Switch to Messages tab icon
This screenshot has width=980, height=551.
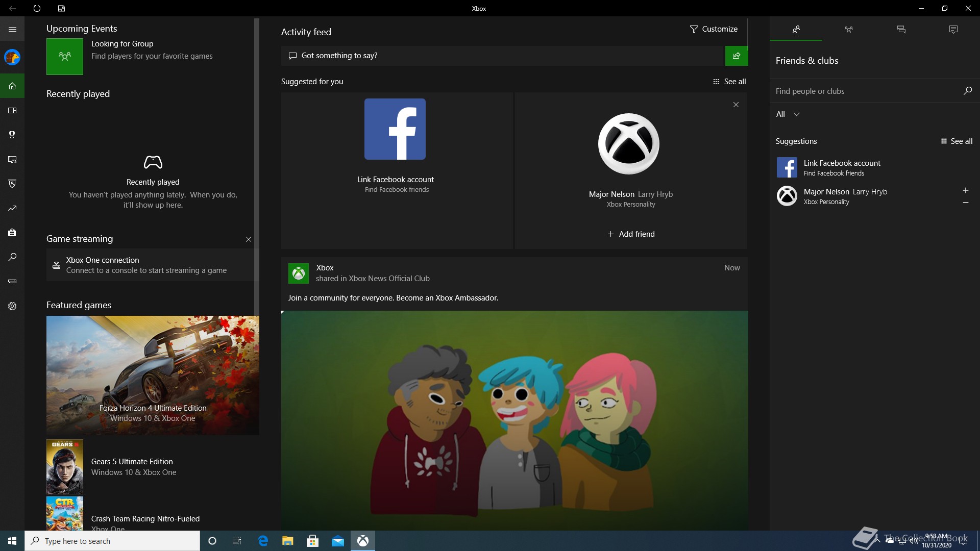(901, 30)
